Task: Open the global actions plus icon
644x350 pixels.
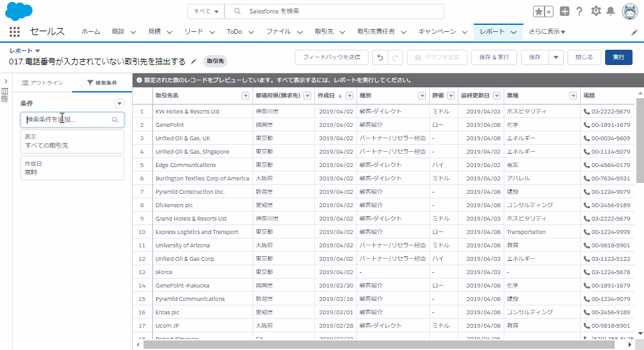Action: point(564,11)
